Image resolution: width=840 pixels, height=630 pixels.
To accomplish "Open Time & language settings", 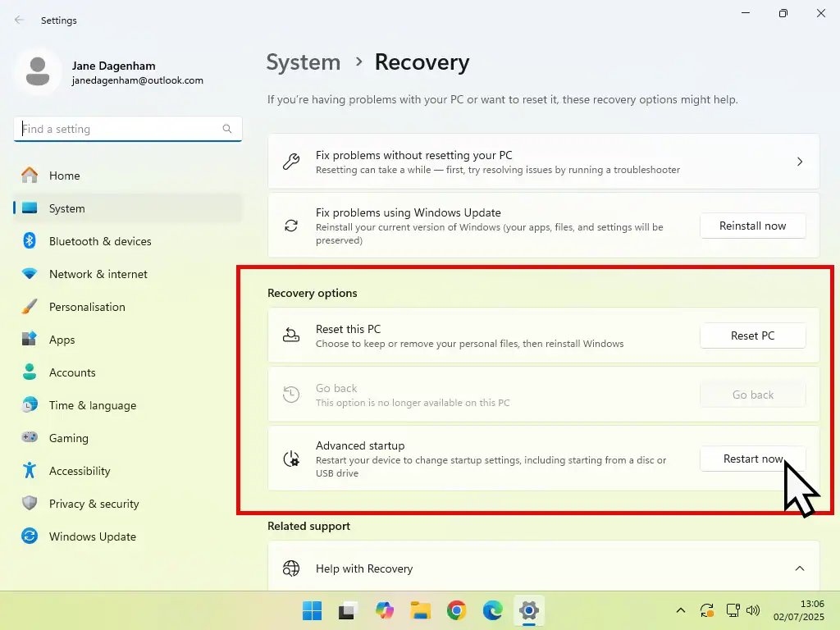I will pos(92,405).
